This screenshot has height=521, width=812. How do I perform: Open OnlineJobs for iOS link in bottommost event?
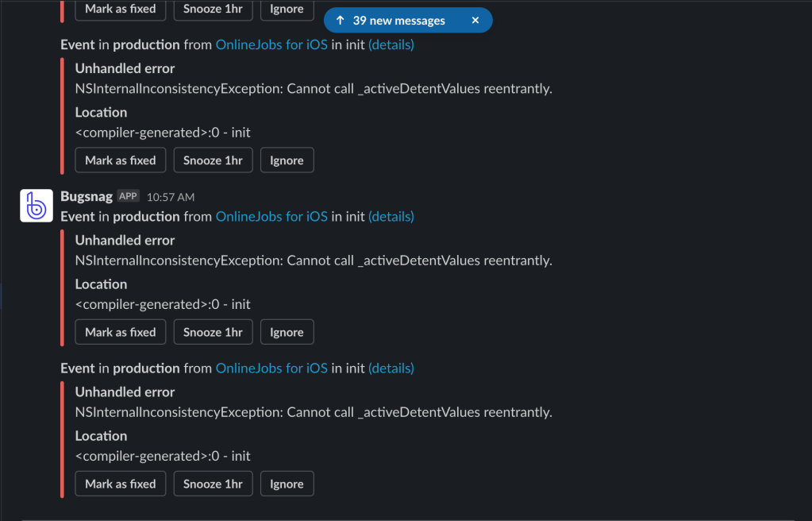pyautogui.click(x=271, y=368)
